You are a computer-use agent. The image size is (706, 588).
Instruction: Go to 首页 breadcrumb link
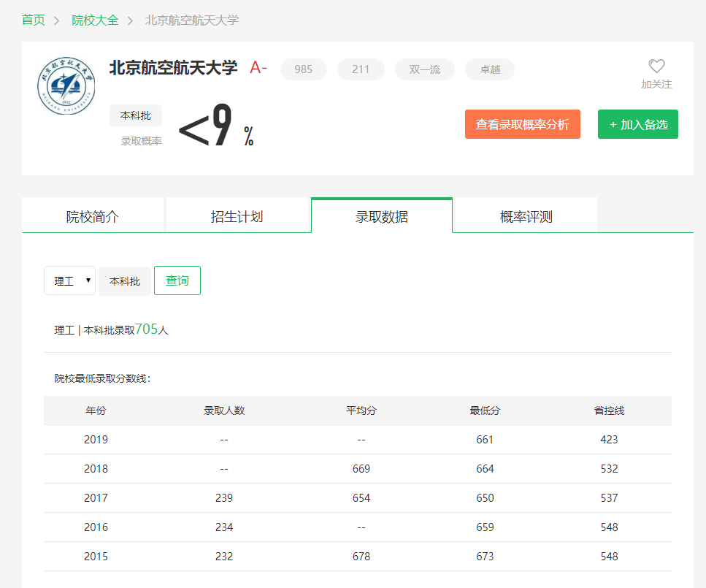tap(34, 20)
